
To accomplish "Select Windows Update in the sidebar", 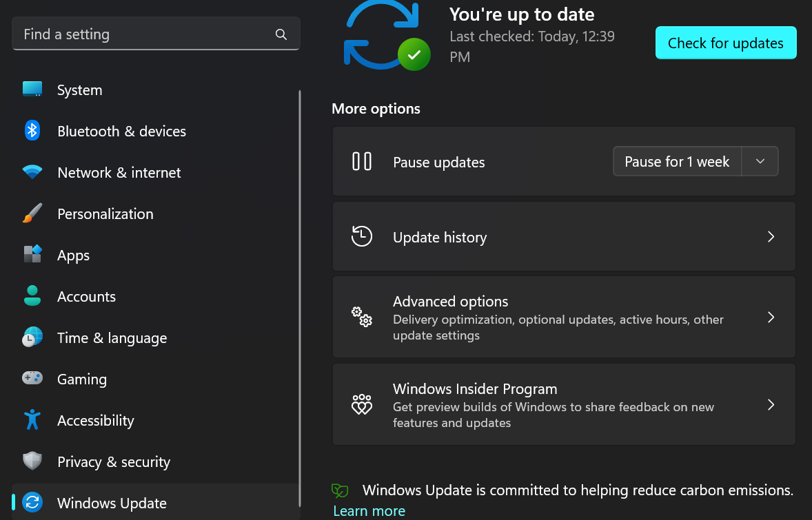I will click(x=112, y=503).
